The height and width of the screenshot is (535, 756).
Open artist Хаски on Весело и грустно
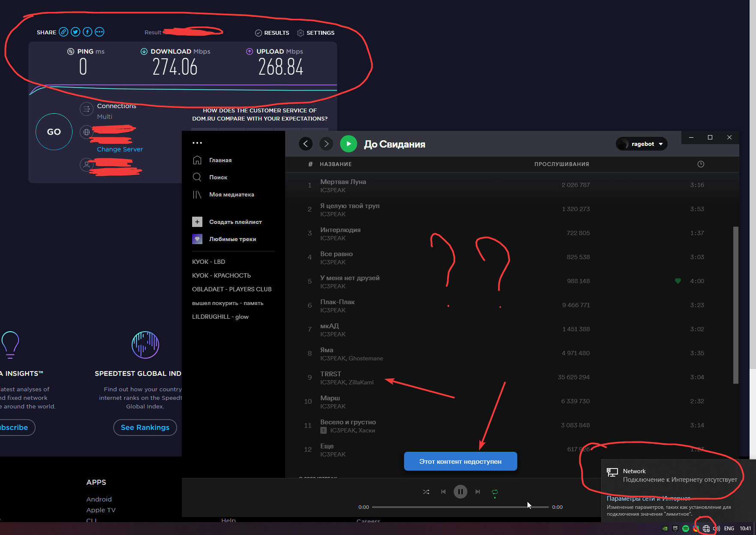pos(367,431)
